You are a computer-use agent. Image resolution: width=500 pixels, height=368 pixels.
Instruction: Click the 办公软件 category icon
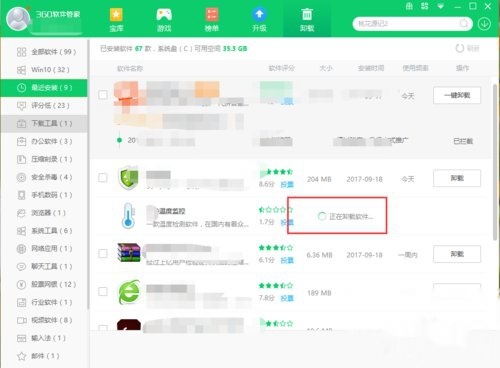tap(21, 141)
